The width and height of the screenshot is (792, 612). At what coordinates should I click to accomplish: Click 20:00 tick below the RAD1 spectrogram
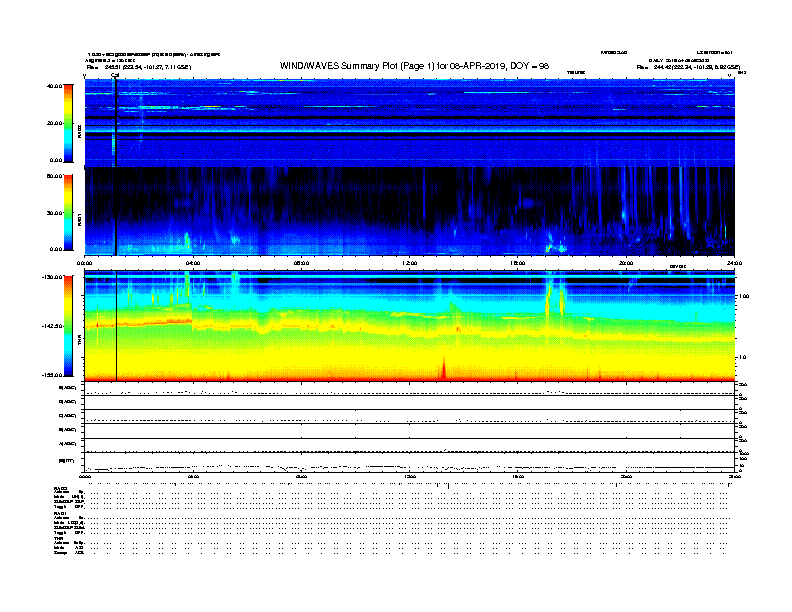pyautogui.click(x=626, y=263)
